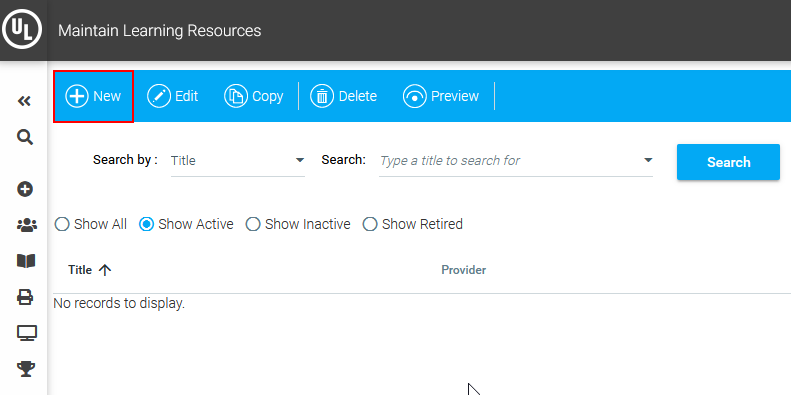Open the Search by Title dropdown
The width and height of the screenshot is (791, 395).
point(238,160)
